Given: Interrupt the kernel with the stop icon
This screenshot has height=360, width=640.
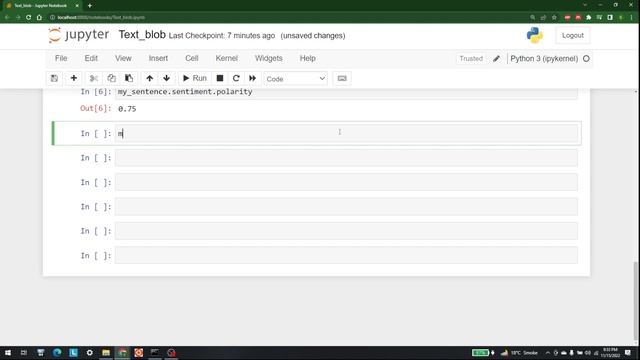Looking at the screenshot, I should pos(220,78).
